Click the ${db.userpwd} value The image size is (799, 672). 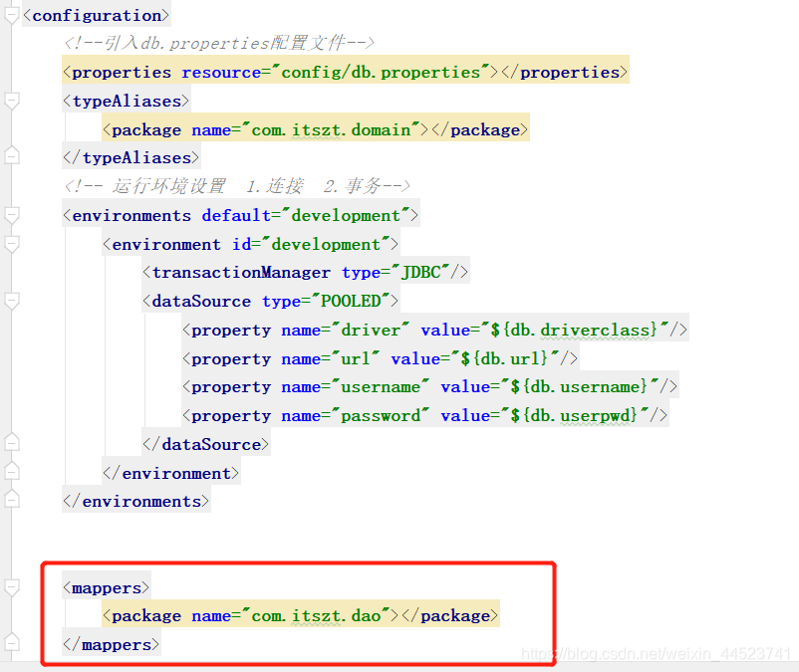point(575,416)
